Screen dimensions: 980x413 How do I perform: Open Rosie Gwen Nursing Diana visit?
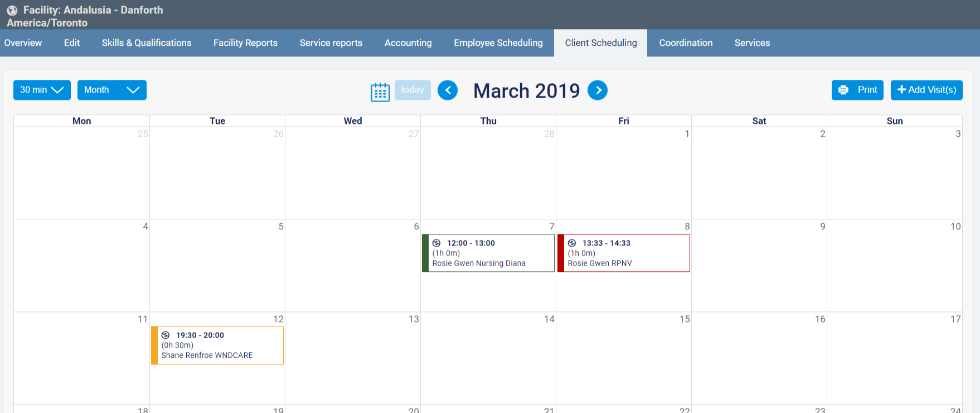coord(488,253)
